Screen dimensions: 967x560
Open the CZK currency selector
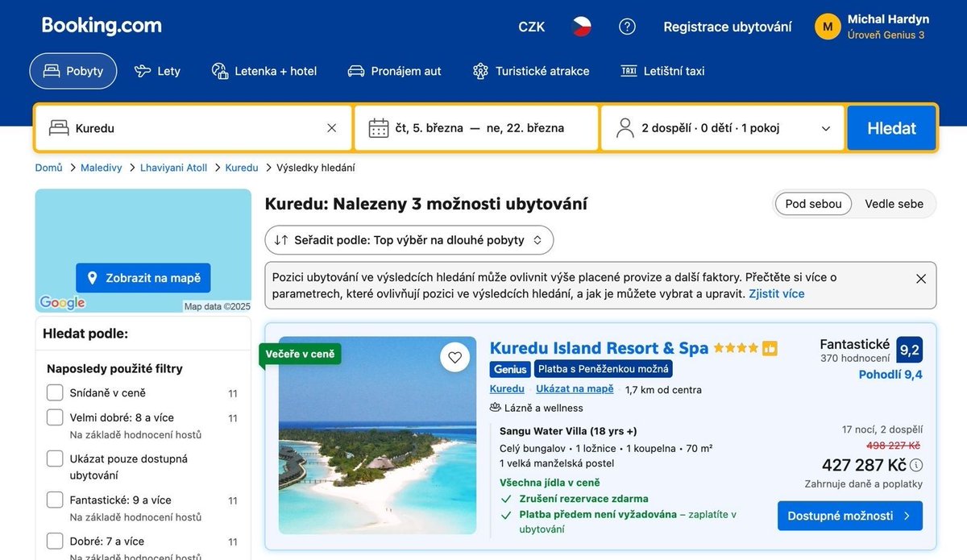point(532,27)
